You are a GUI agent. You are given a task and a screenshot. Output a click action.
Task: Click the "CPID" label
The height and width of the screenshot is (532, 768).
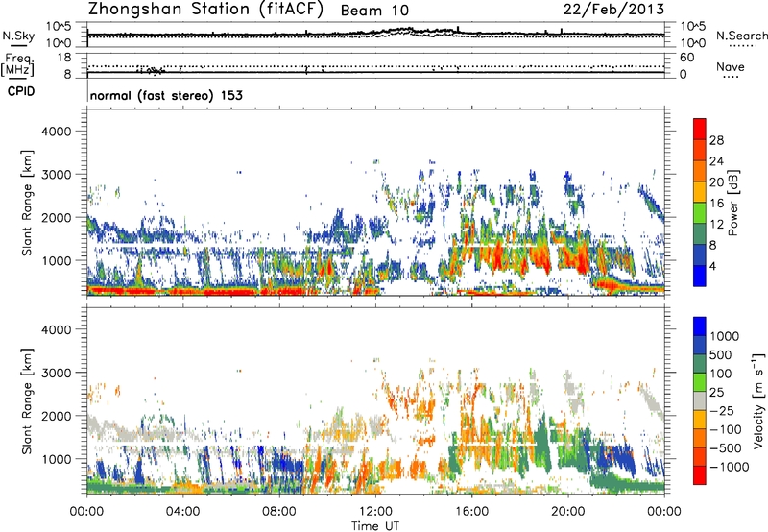(x=21, y=91)
